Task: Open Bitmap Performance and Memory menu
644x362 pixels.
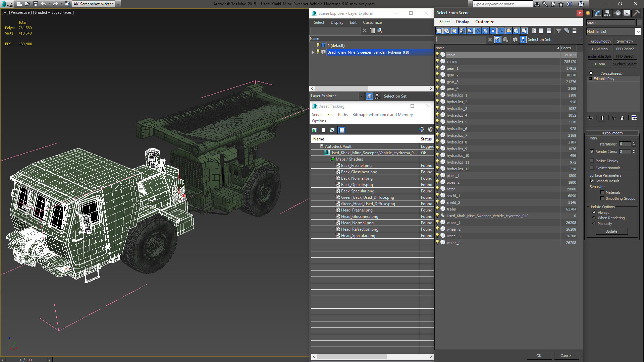Action: click(x=382, y=115)
